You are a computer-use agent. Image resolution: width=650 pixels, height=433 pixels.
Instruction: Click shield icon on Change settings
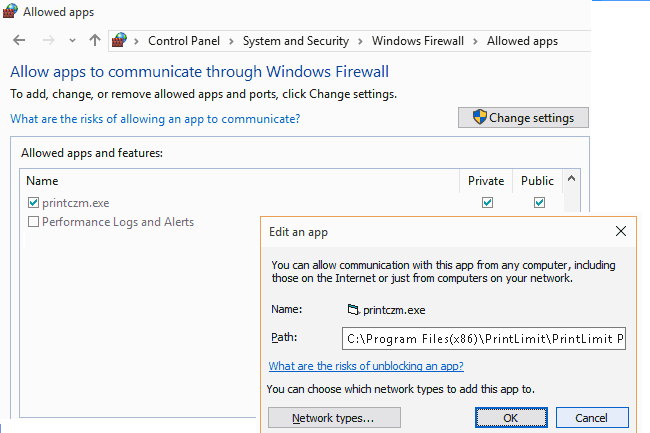(480, 117)
